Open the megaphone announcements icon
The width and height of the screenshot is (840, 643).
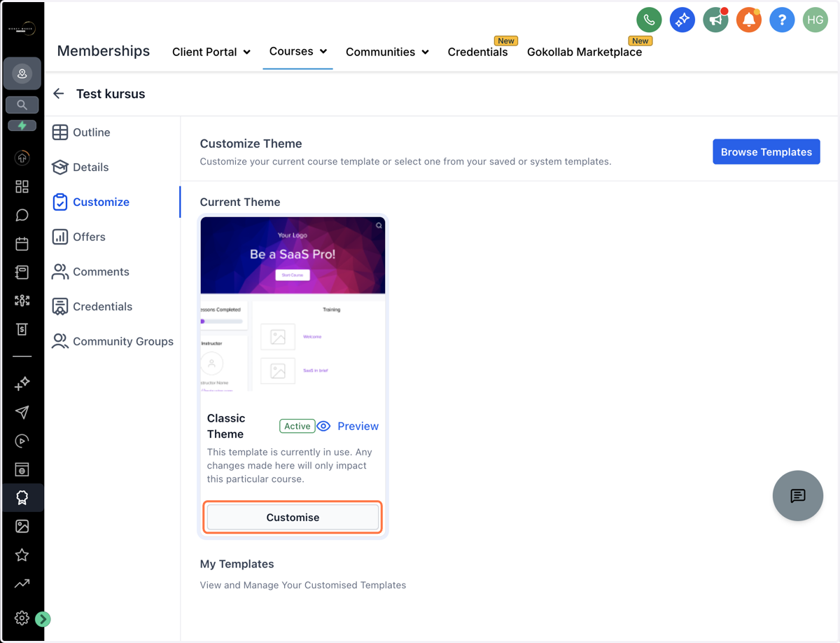[x=715, y=20]
